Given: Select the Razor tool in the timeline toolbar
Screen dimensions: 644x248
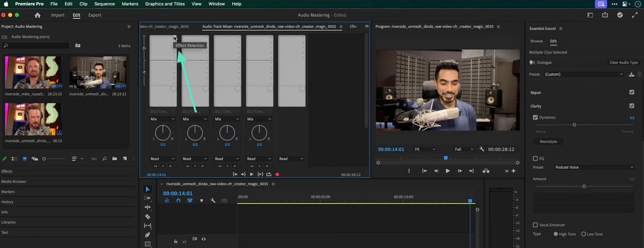Looking at the screenshot, I should point(148,216).
